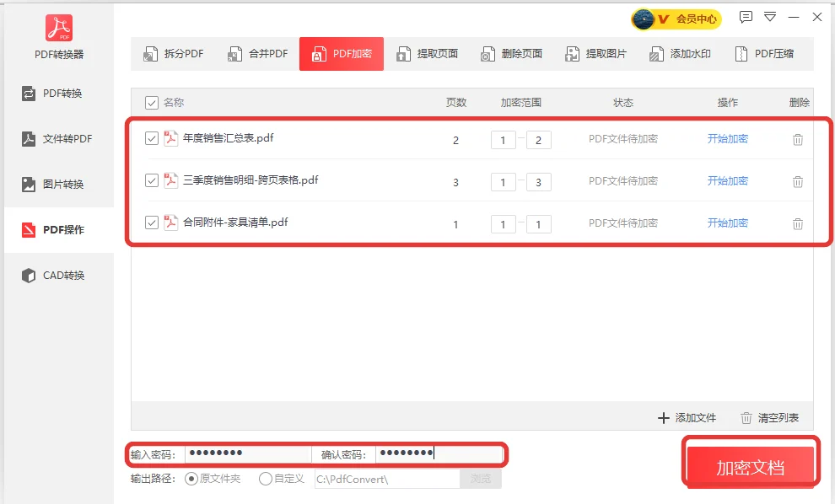Viewport: 835px width, 504px height.
Task: Open the feedback message icon
Action: click(x=746, y=17)
